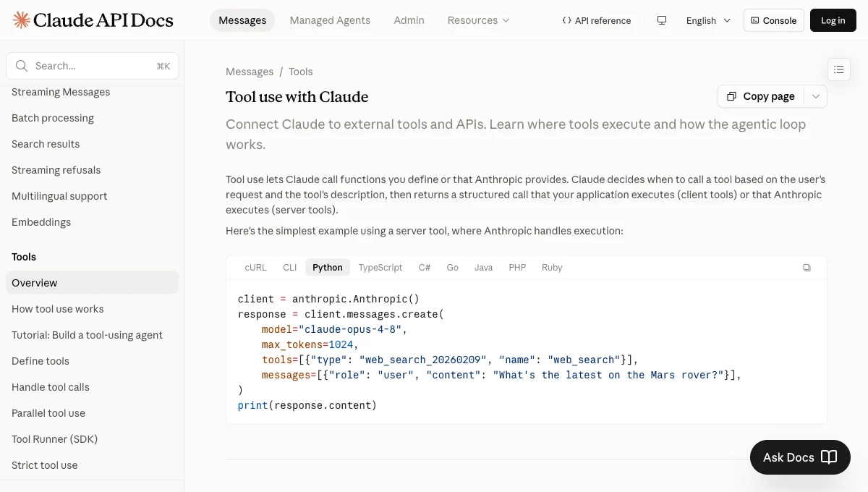This screenshot has height=492, width=868.
Task: Copy code with the code block copy icon
Action: [807, 268]
